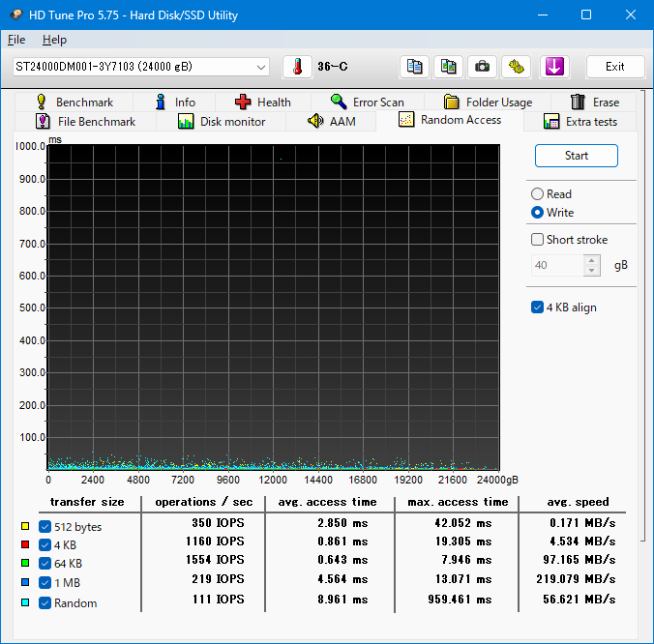This screenshot has height=644, width=654.
Task: Enable the Short stroke checkbox
Action: point(537,240)
